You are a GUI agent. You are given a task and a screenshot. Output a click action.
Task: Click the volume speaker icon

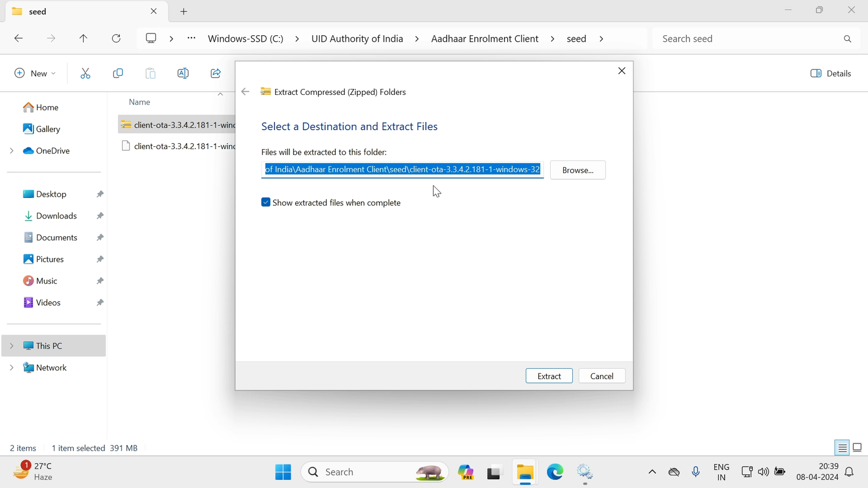(x=763, y=472)
